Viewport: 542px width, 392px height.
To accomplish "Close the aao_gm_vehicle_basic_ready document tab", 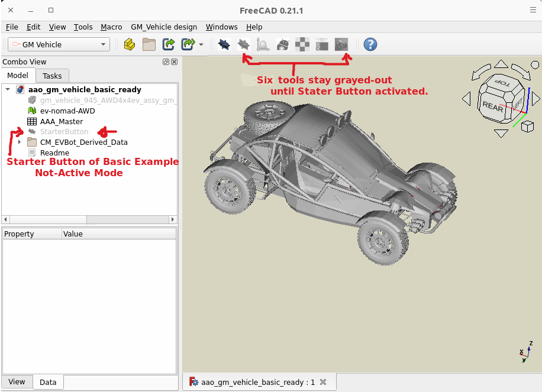I will [x=323, y=382].
